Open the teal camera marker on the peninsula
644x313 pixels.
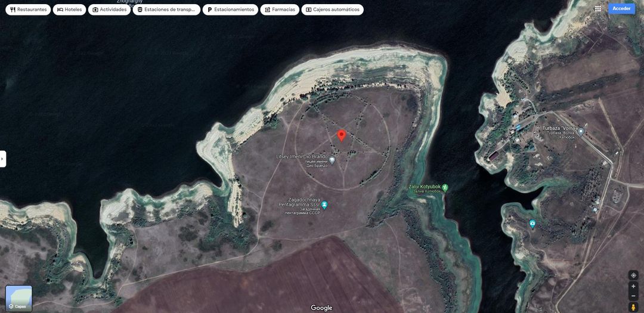tap(532, 224)
